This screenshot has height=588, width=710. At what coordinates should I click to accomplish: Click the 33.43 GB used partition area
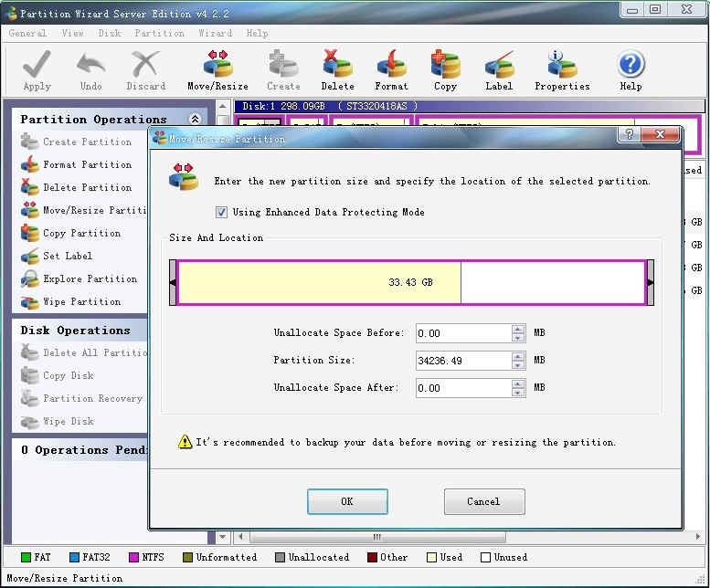[x=320, y=282]
